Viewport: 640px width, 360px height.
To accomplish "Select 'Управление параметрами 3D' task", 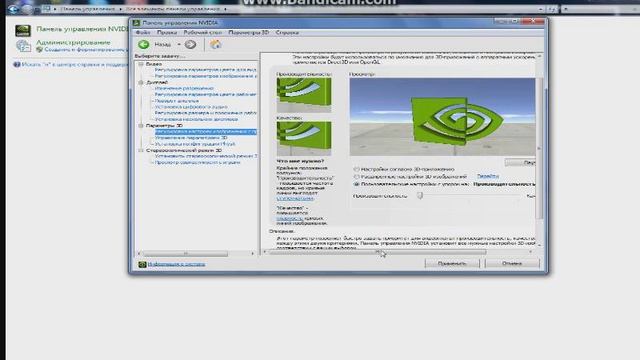I will tap(191, 138).
